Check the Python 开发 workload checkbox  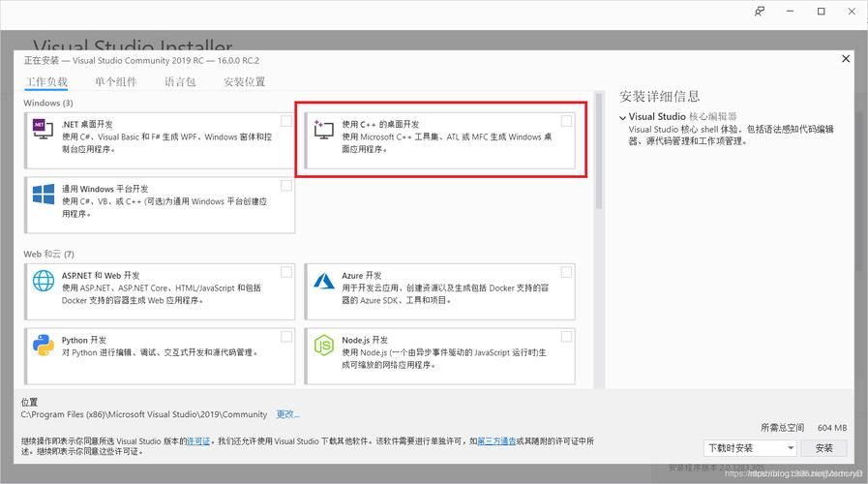pyautogui.click(x=286, y=337)
